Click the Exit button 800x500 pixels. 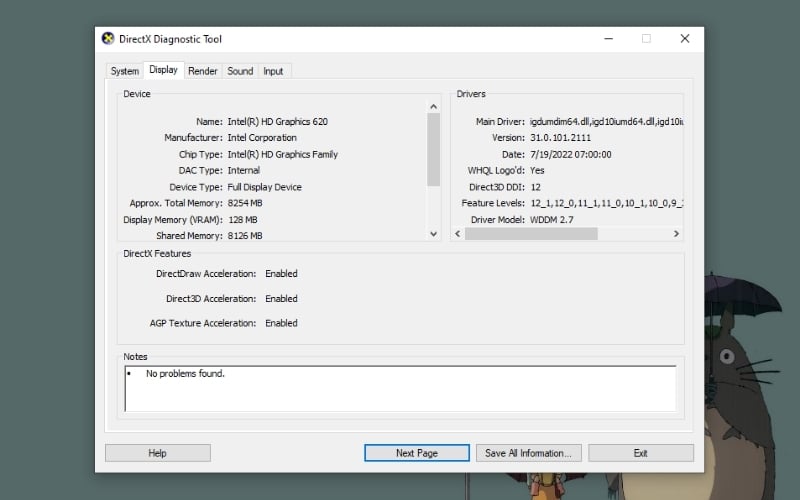tap(641, 453)
